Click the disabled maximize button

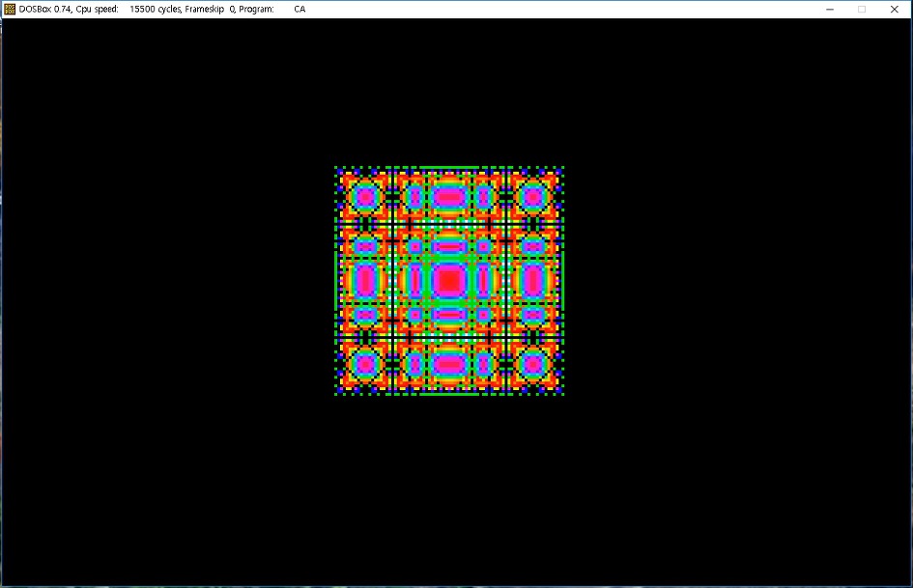point(862,9)
